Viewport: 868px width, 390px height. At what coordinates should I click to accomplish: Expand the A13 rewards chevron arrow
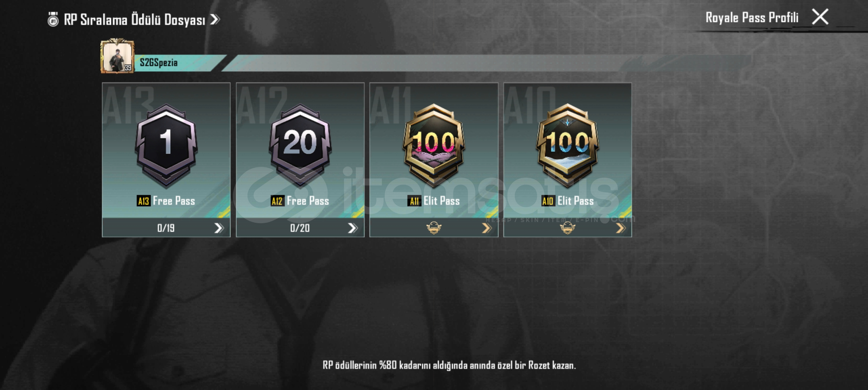[x=219, y=228]
